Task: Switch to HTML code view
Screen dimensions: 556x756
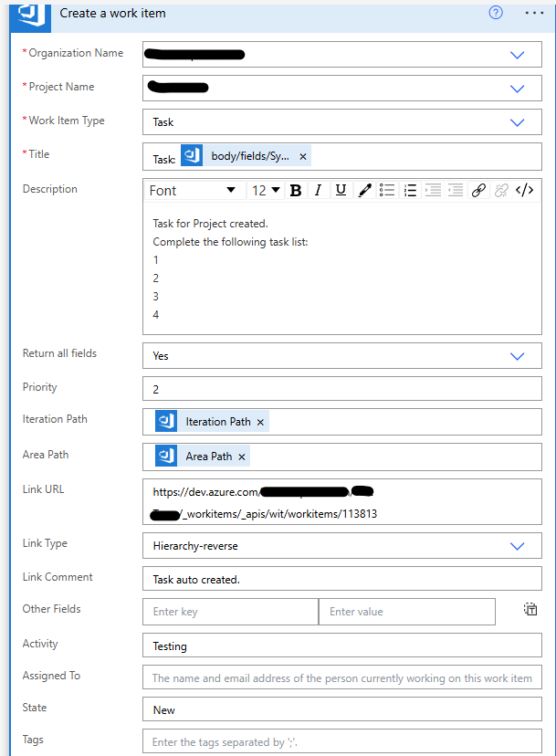Action: coord(524,191)
